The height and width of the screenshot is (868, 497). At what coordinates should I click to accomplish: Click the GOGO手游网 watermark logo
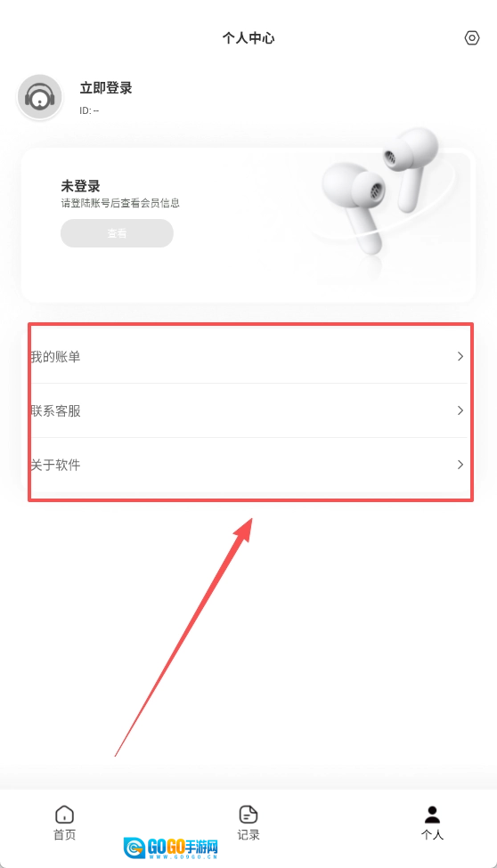tap(171, 848)
